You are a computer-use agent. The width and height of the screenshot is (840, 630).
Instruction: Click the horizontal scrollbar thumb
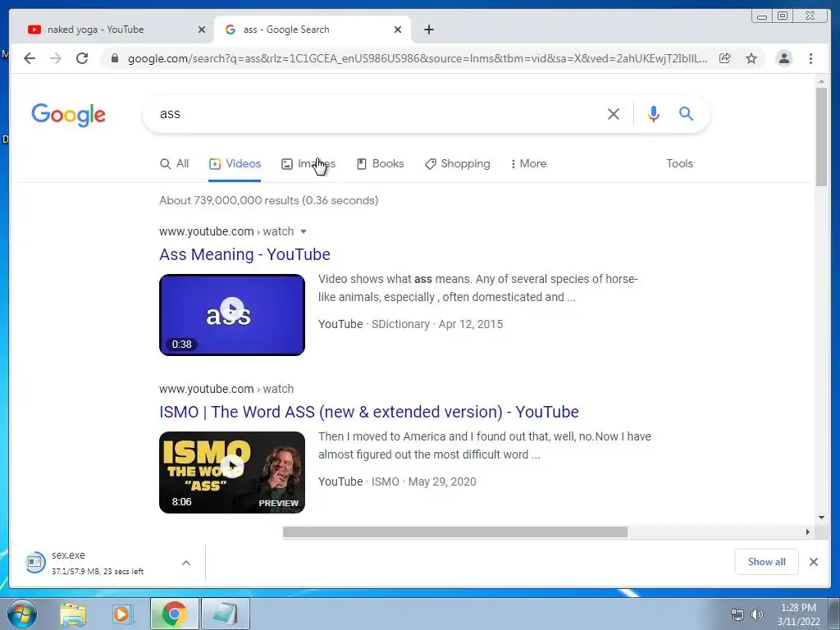(454, 532)
